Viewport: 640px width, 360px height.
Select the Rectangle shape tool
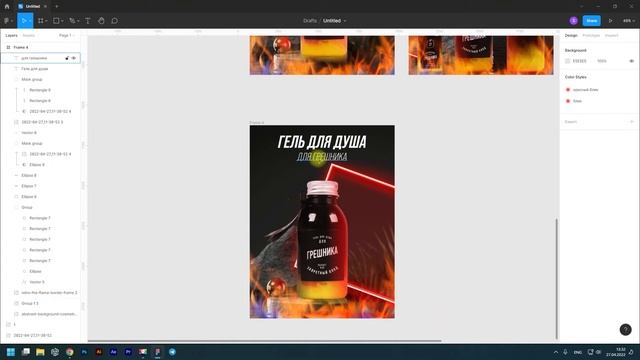56,20
